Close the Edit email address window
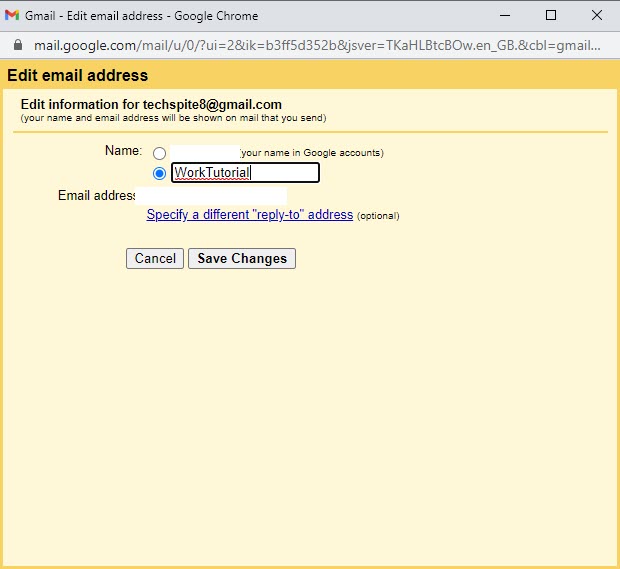 pyautogui.click(x=597, y=16)
